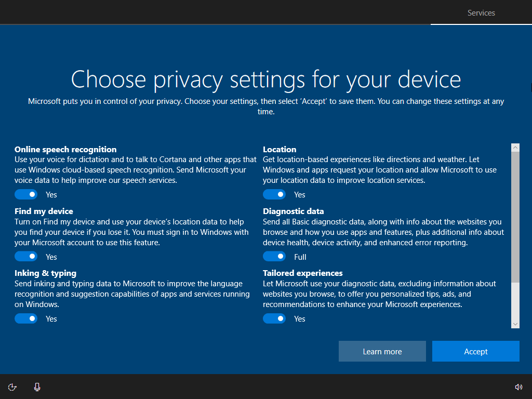Click the microphone icon in the bottom bar

click(37, 387)
